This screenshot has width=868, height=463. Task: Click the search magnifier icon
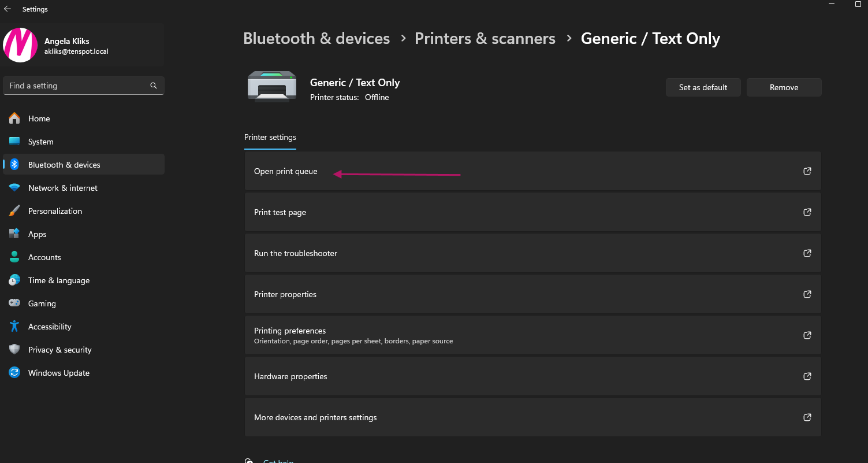coord(154,86)
